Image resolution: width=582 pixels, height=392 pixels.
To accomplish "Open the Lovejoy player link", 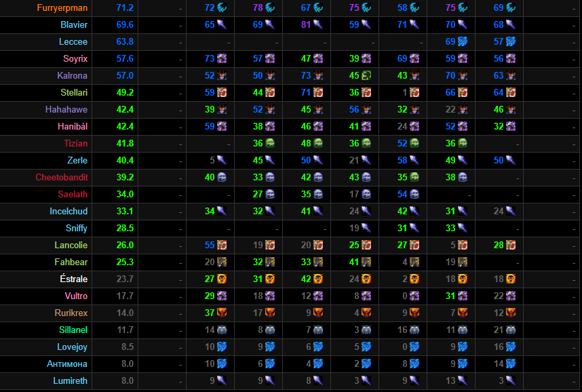I will [x=73, y=347].
